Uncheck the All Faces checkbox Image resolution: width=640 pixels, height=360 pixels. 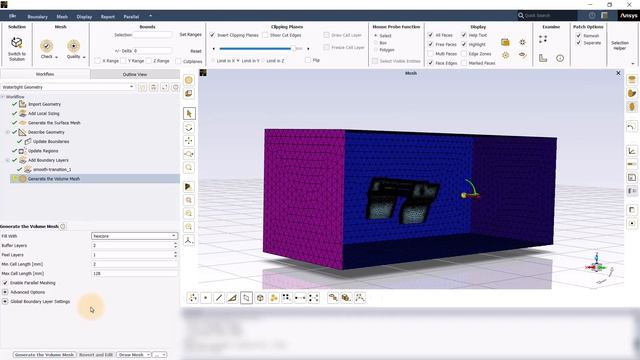point(431,35)
